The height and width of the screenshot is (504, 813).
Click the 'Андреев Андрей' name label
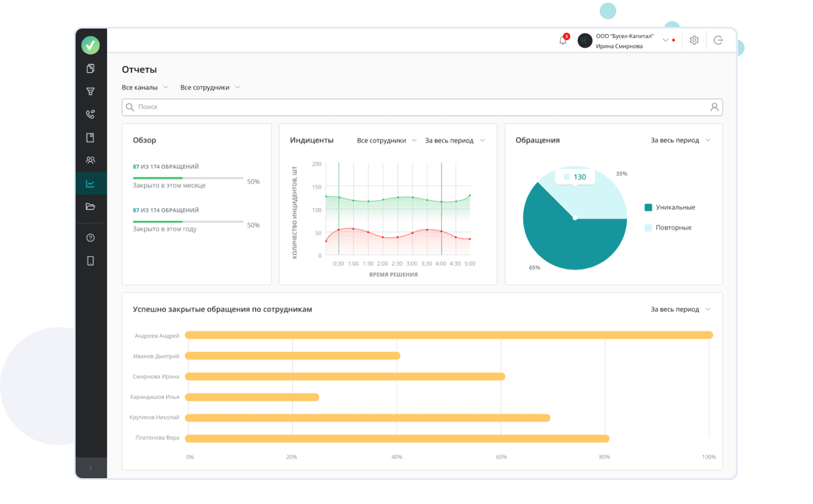(157, 336)
